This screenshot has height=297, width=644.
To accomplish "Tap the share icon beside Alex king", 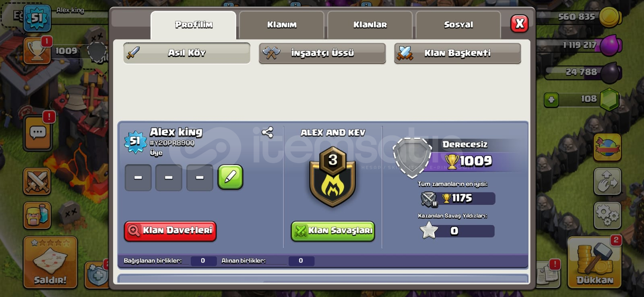I will pos(267,132).
